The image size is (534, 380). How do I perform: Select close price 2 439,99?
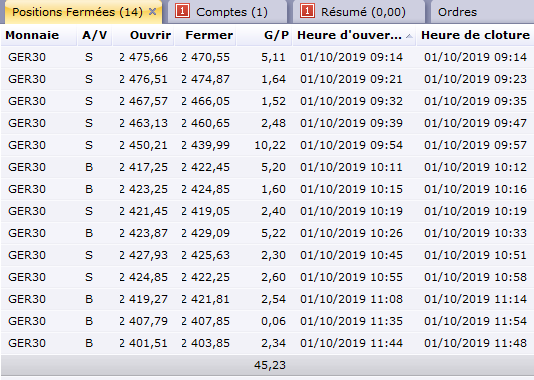[205, 145]
